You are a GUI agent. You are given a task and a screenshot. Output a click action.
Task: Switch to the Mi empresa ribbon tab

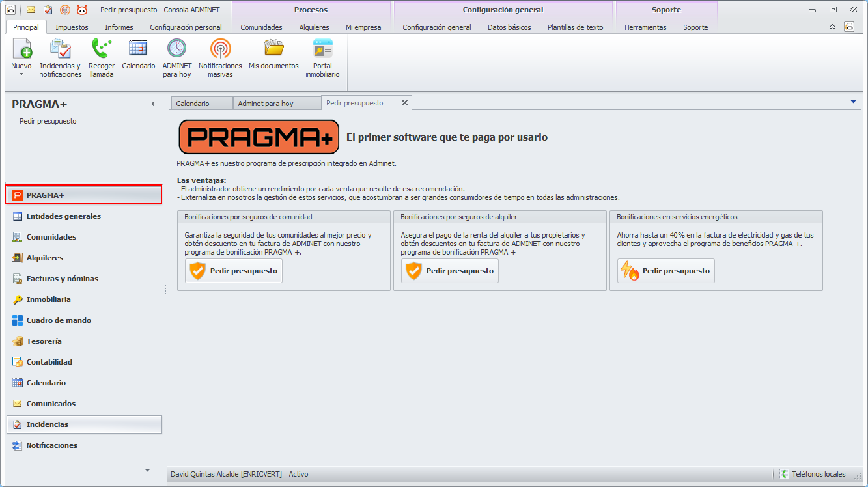pos(363,27)
